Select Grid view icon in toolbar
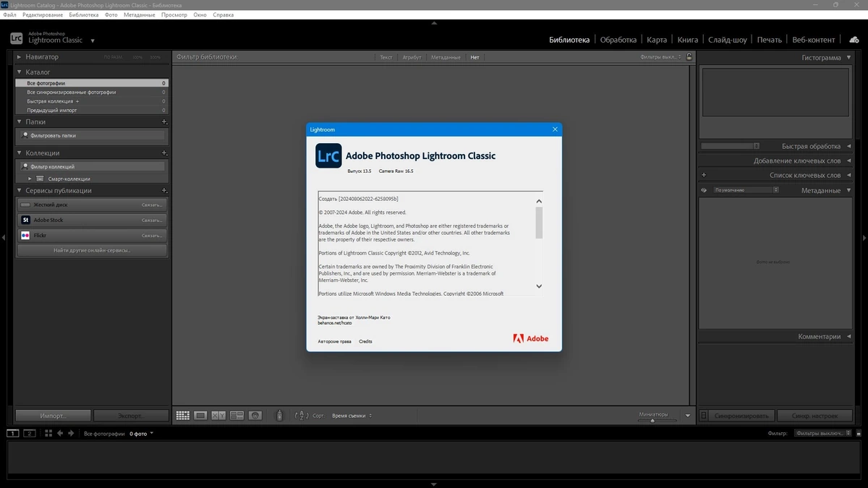 click(183, 416)
